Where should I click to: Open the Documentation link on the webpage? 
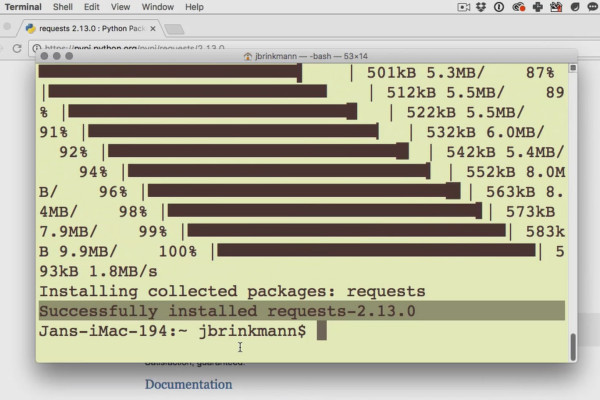click(188, 384)
